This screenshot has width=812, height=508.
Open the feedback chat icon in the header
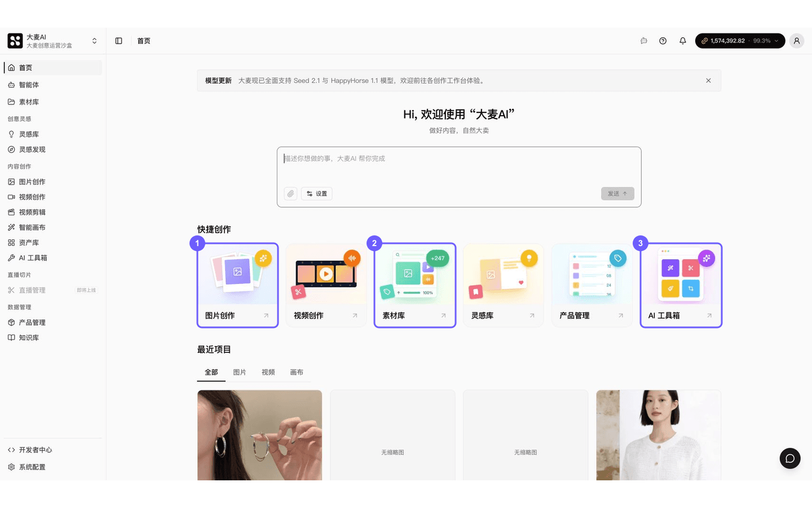643,41
